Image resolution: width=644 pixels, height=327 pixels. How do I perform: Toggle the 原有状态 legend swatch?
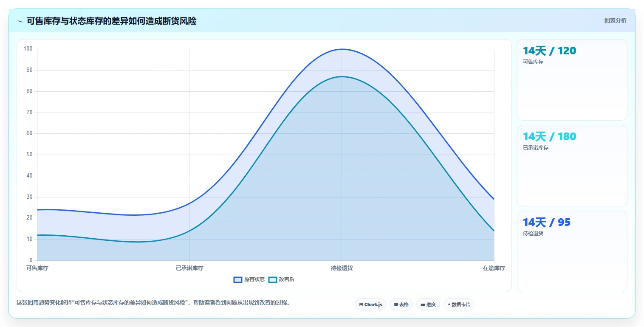[x=238, y=279]
